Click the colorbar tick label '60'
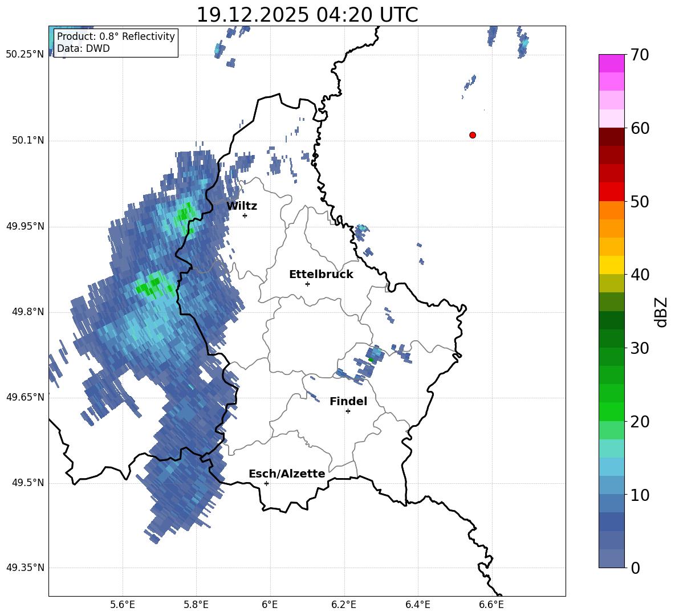This screenshot has width=675, height=616. click(640, 128)
